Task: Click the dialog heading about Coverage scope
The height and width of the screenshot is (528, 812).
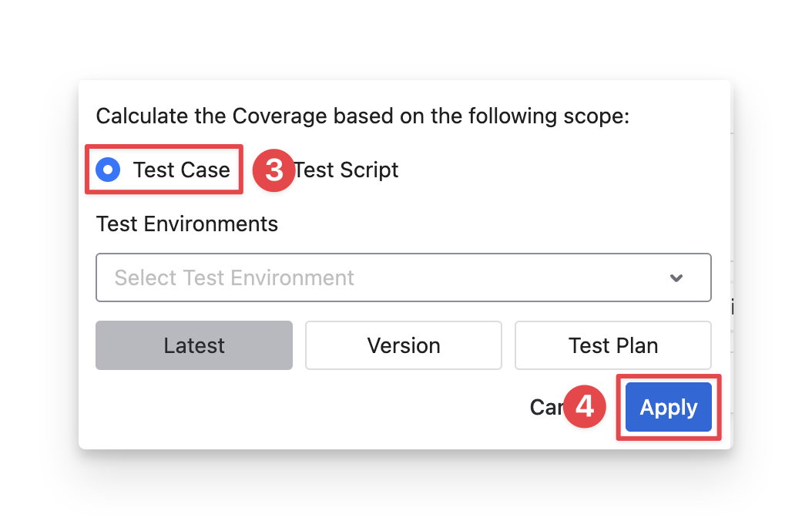Action: pyautogui.click(x=362, y=116)
